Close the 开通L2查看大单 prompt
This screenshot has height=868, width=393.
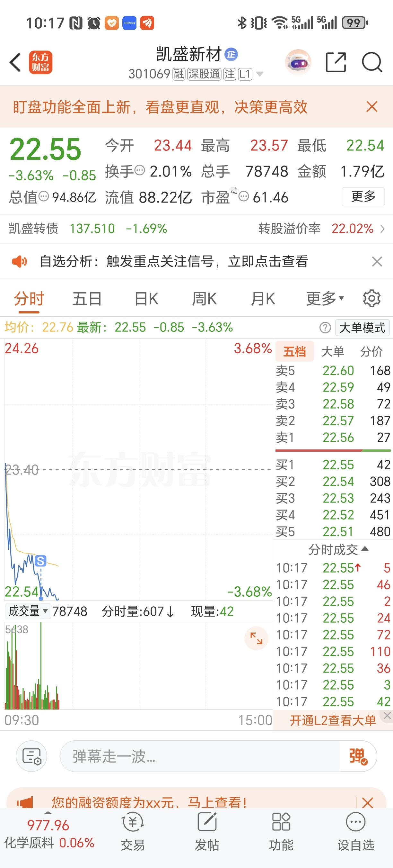(387, 716)
